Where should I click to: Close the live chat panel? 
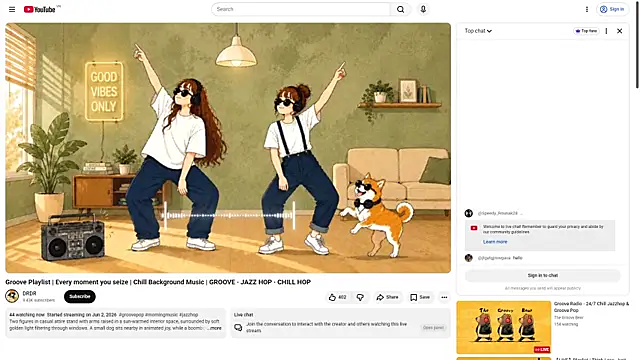pyautogui.click(x=619, y=31)
